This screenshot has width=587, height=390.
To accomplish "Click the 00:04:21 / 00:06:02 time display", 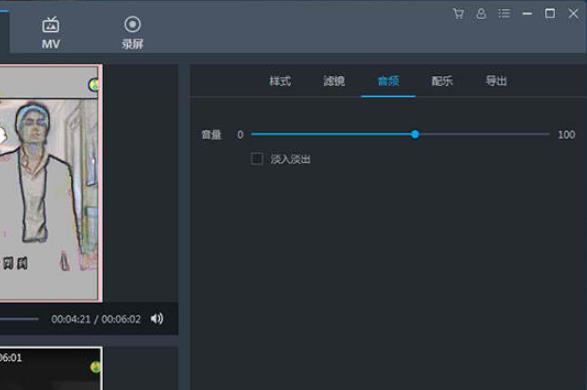I will [96, 319].
